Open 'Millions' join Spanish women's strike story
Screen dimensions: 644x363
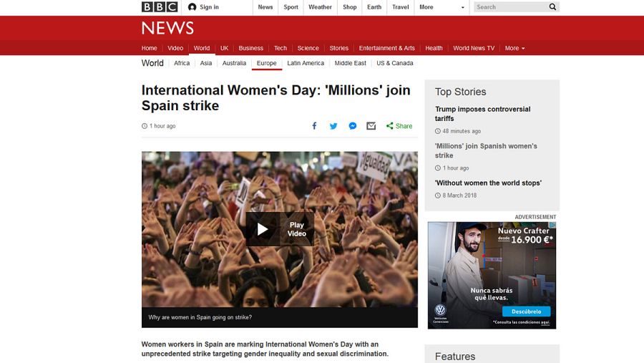pyautogui.click(x=486, y=151)
